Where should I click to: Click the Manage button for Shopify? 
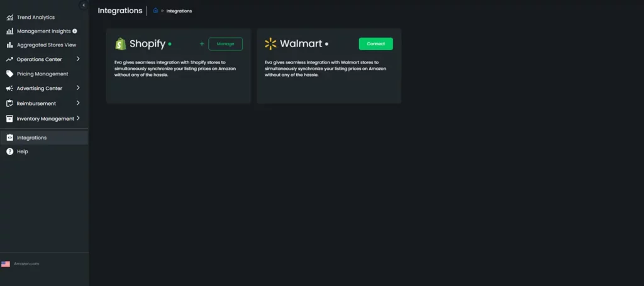(x=226, y=44)
